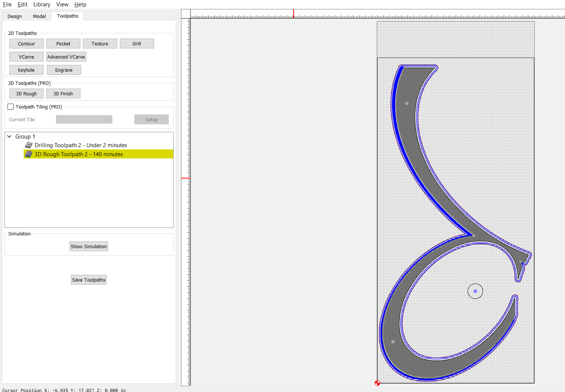Click Save Toolpaths
Viewport: 565px width, 392px height.
89,280
